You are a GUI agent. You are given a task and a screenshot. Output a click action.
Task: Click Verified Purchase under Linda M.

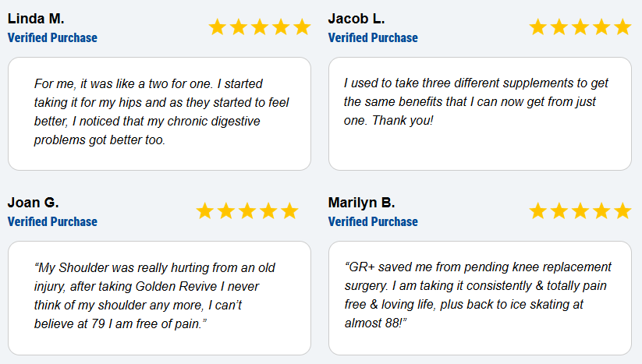pos(52,38)
